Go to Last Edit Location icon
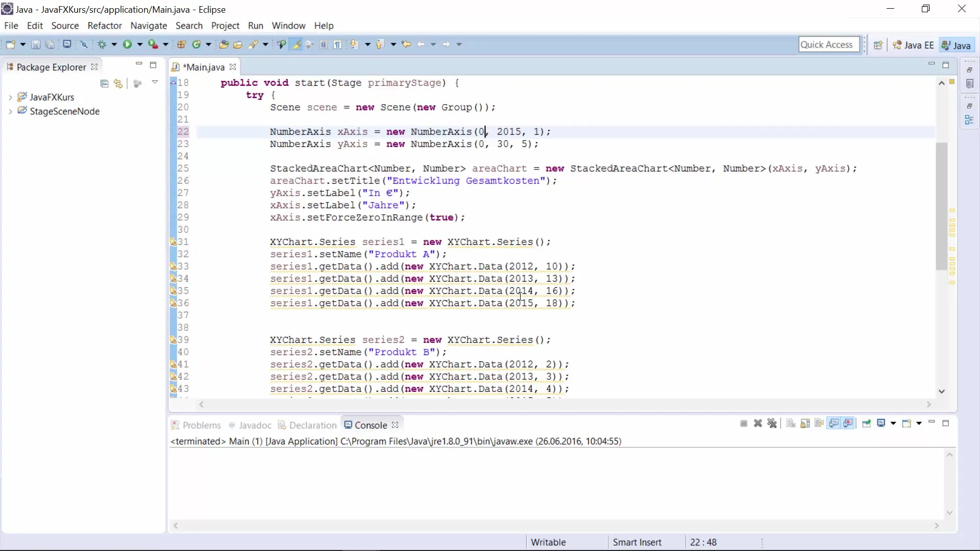980x551 pixels. 406,45
